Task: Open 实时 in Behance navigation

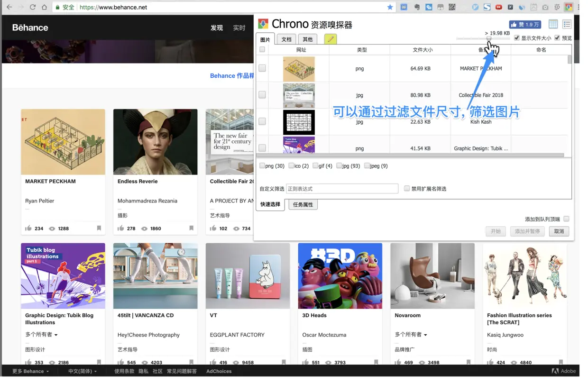Action: [x=239, y=28]
